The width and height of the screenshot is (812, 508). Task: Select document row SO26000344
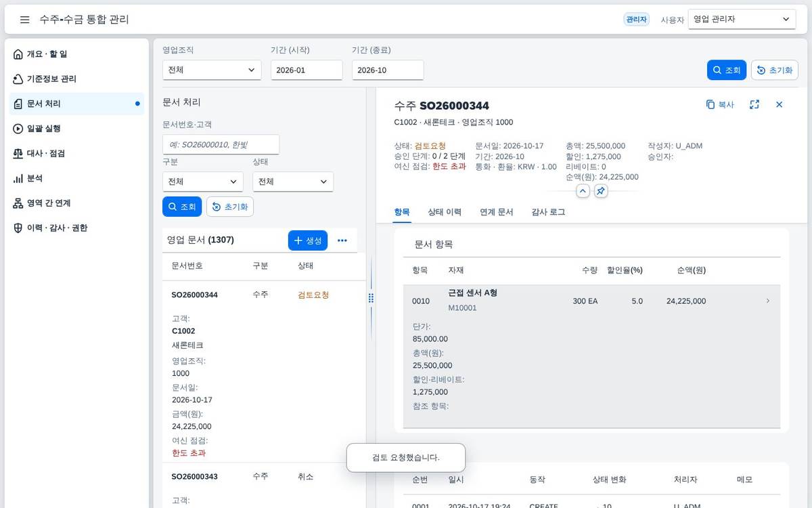pyautogui.click(x=264, y=371)
